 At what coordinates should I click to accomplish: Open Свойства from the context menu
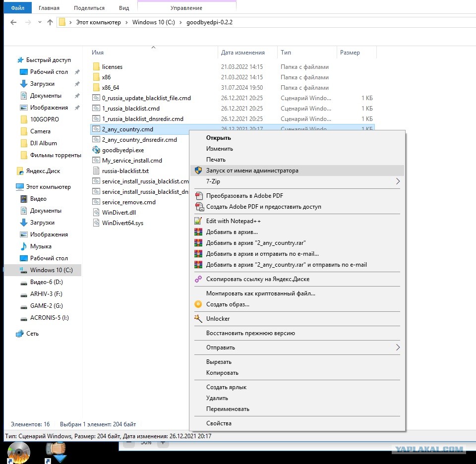219,423
